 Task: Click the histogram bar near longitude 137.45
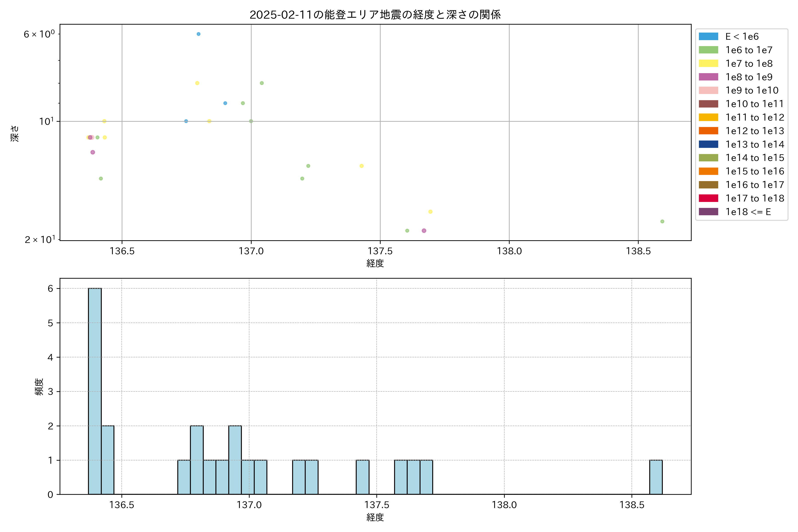(x=362, y=477)
